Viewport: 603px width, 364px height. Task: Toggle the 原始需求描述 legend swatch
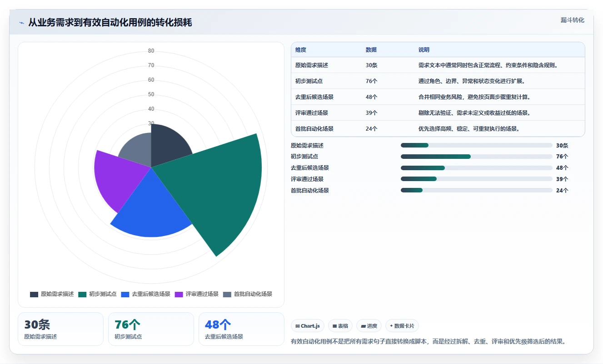click(34, 294)
